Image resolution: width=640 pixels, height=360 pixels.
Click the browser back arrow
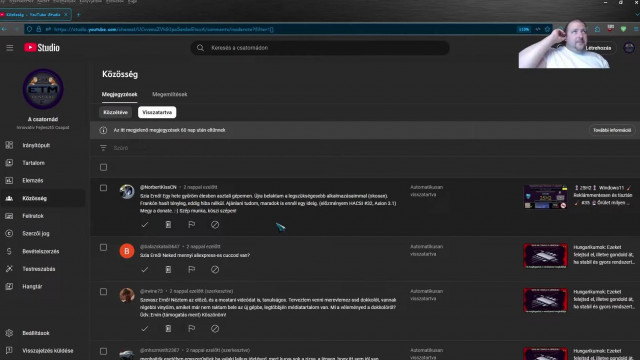click(4, 29)
